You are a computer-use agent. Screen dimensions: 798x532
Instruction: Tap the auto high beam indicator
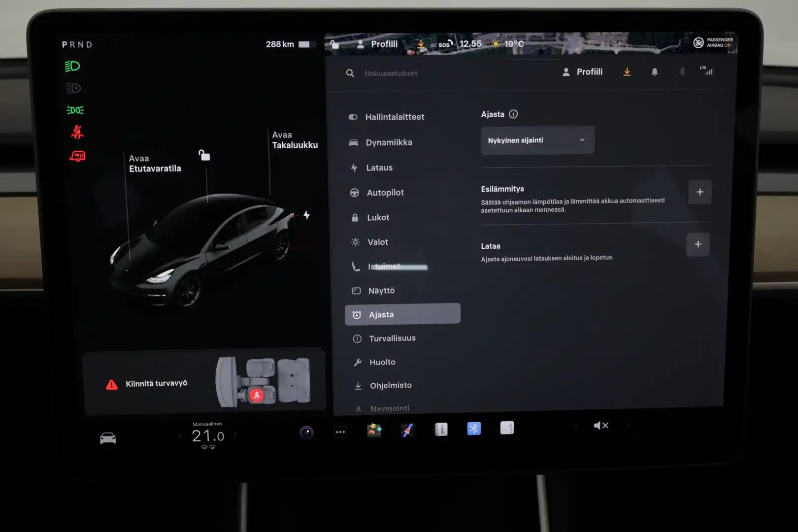pyautogui.click(x=73, y=88)
